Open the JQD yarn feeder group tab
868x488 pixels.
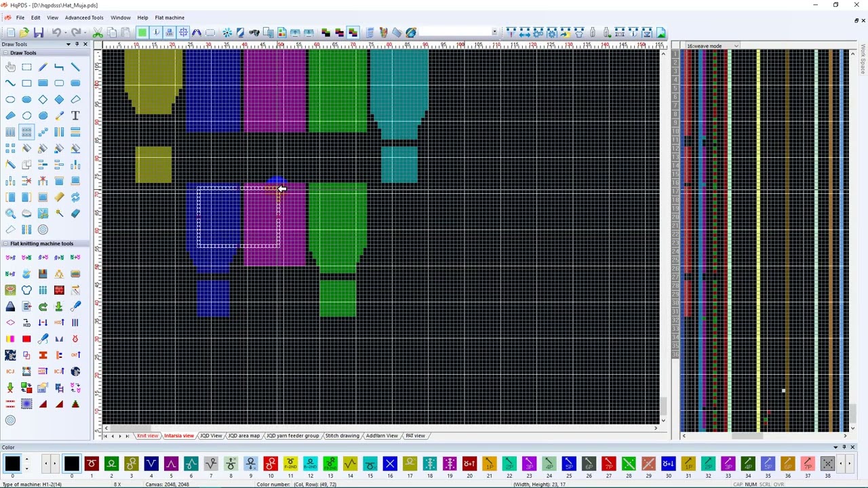tap(292, 436)
